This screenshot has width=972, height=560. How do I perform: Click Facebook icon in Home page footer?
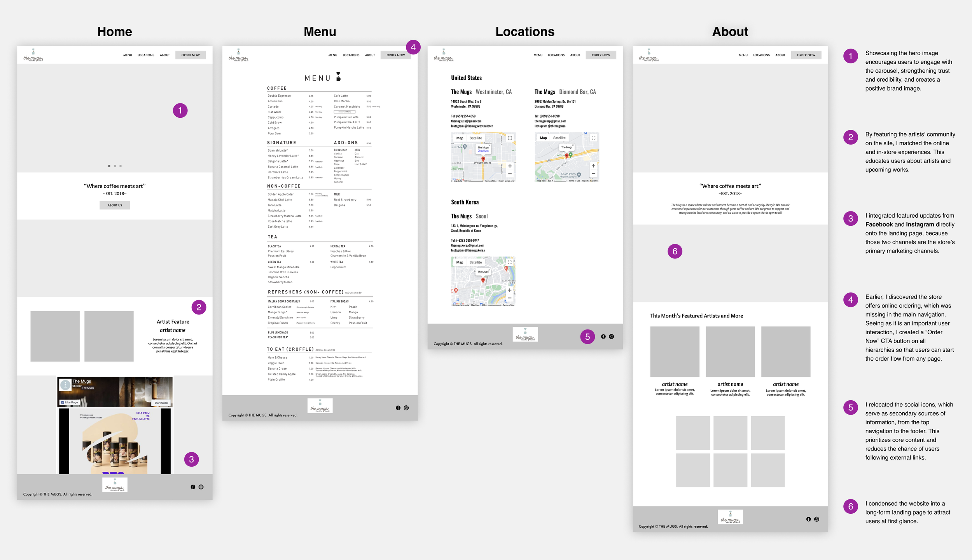pyautogui.click(x=193, y=487)
